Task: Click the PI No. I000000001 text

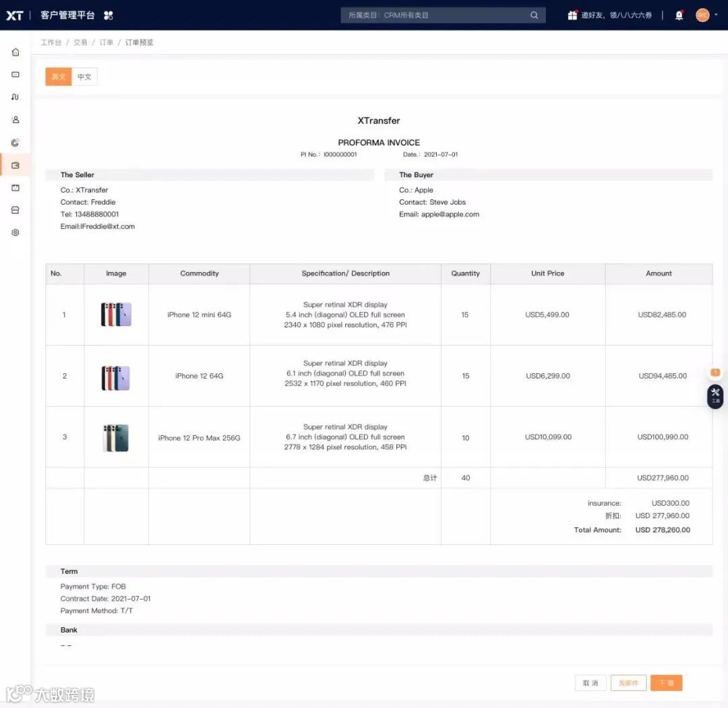Action: pyautogui.click(x=329, y=154)
